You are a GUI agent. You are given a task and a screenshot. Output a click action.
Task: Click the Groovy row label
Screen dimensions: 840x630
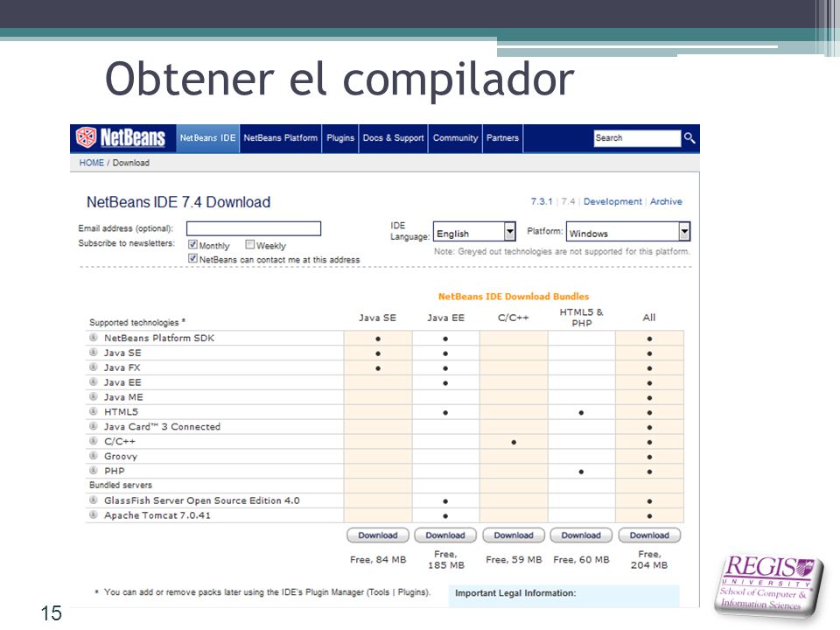[121, 457]
